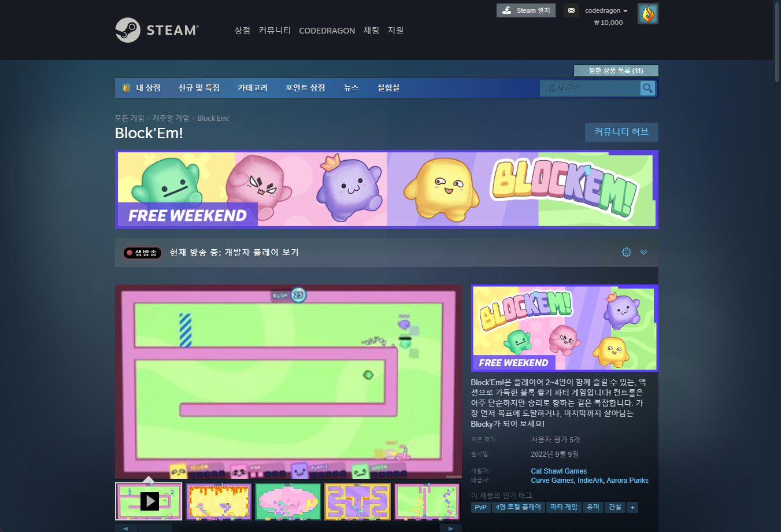Click the right arrow of thumbnail strip

450,528
